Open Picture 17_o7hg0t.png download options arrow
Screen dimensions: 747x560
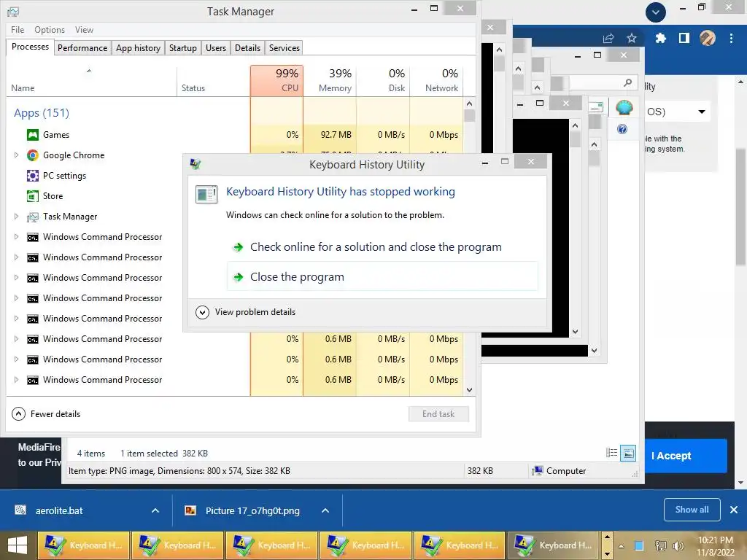point(325,510)
